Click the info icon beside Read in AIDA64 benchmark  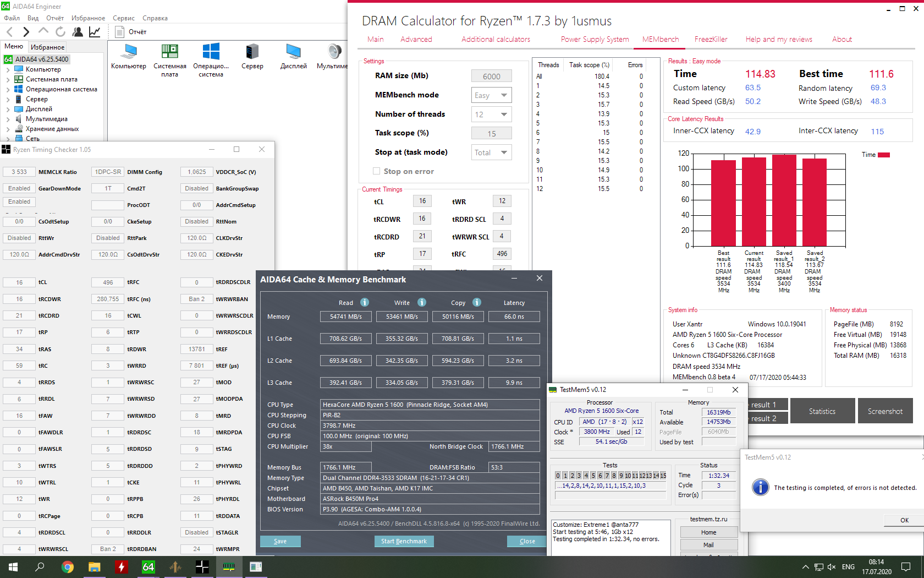pos(365,302)
